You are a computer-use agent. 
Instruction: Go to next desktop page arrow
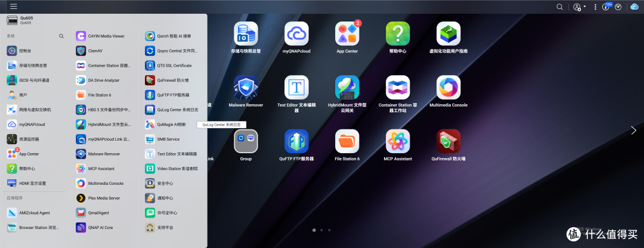(633, 131)
